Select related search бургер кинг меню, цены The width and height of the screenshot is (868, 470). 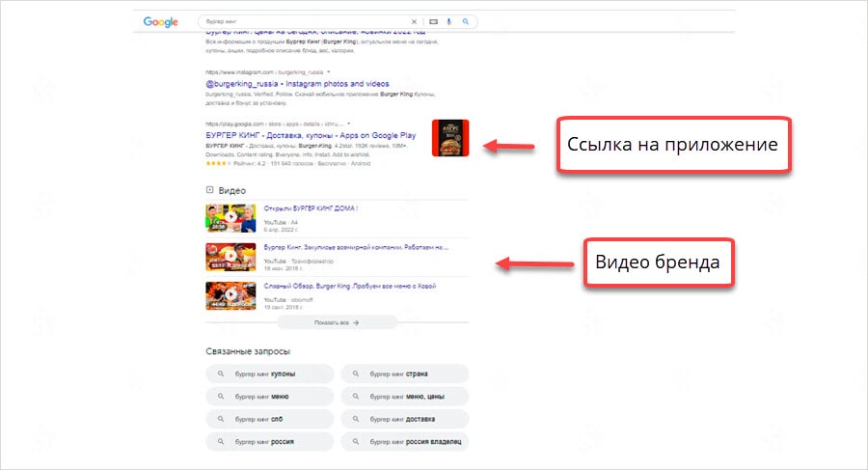pos(405,397)
